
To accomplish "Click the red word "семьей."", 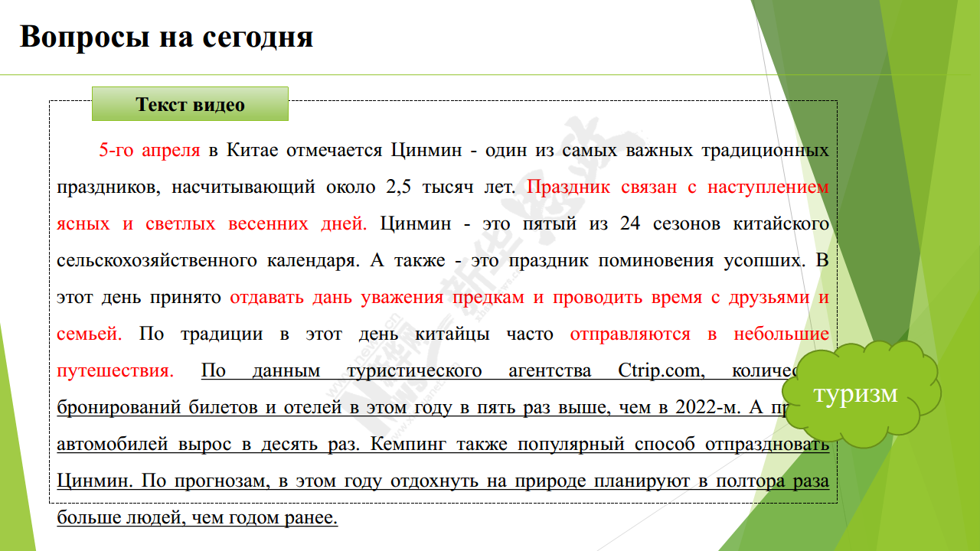I will pos(90,334).
